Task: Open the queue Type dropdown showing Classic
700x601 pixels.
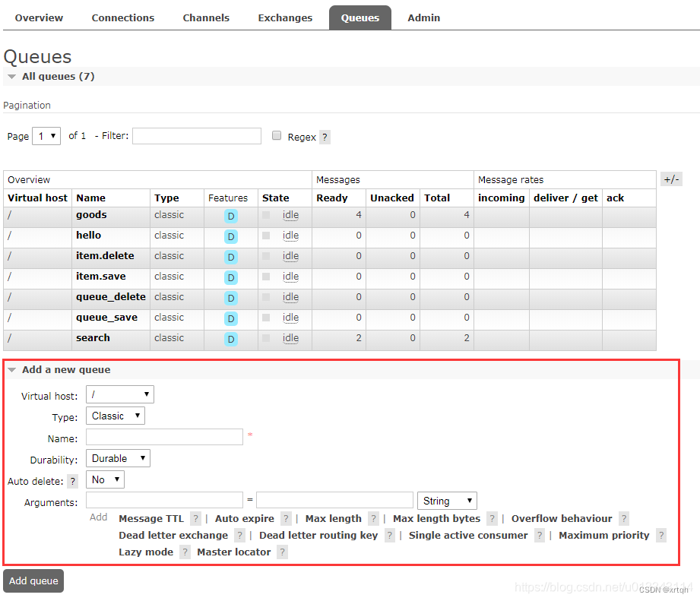Action: tap(116, 416)
